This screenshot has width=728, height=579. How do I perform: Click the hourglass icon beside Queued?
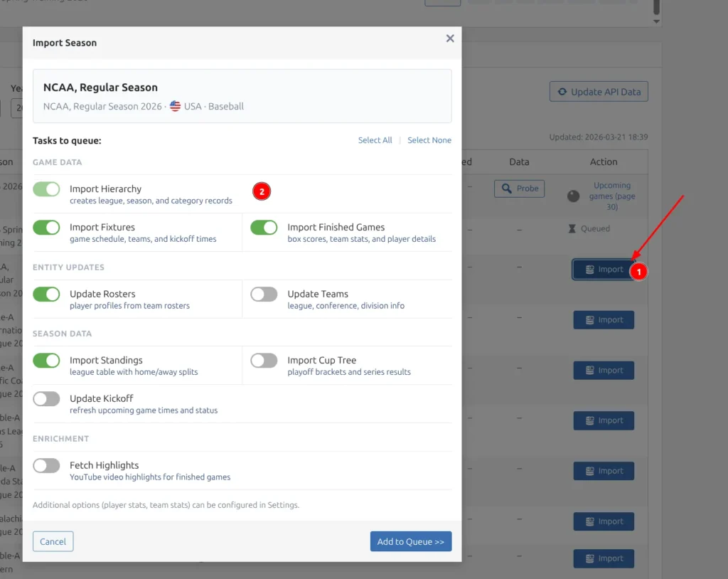[572, 228]
